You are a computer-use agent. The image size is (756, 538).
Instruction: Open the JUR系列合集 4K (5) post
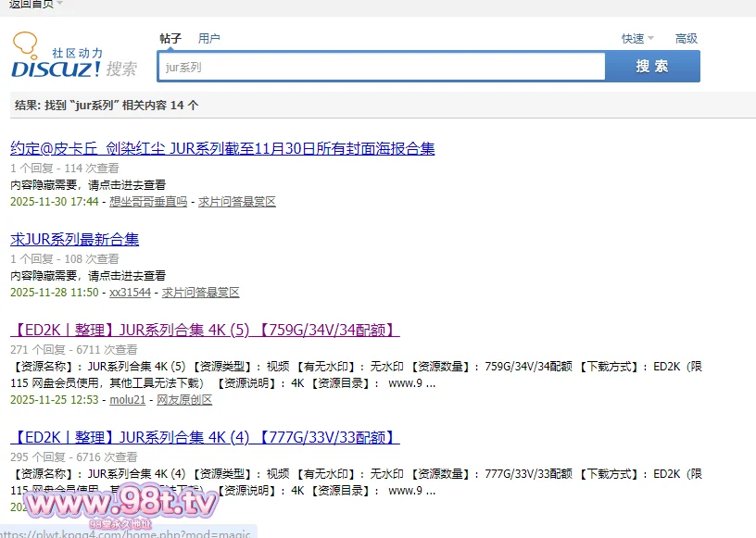pos(205,330)
